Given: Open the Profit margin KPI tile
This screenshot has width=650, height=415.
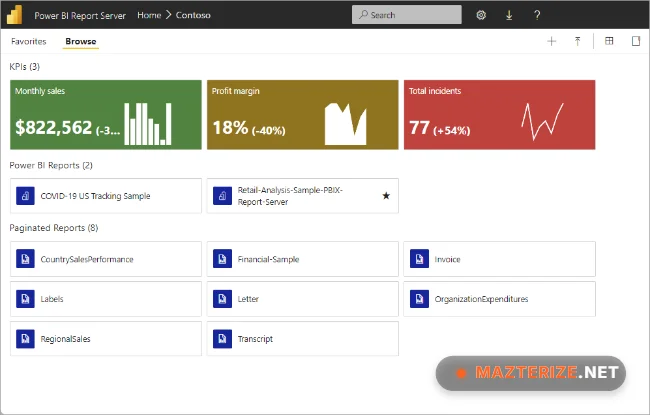Looking at the screenshot, I should click(x=303, y=115).
